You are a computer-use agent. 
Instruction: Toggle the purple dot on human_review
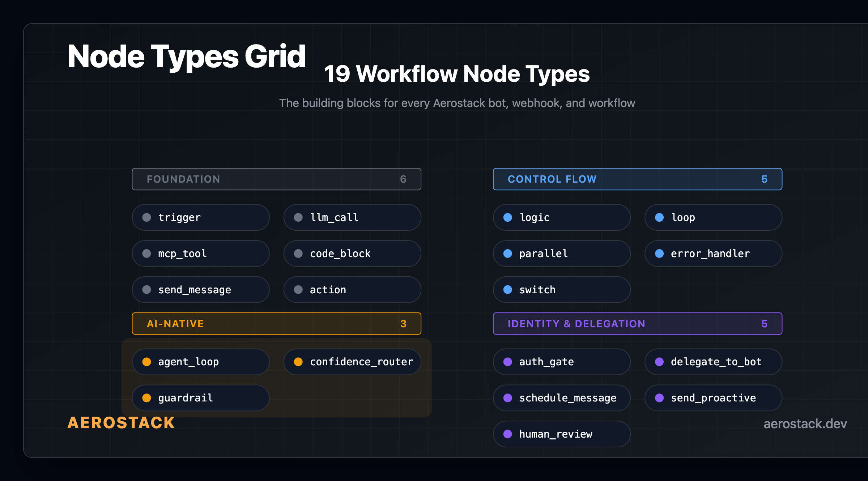pos(508,434)
